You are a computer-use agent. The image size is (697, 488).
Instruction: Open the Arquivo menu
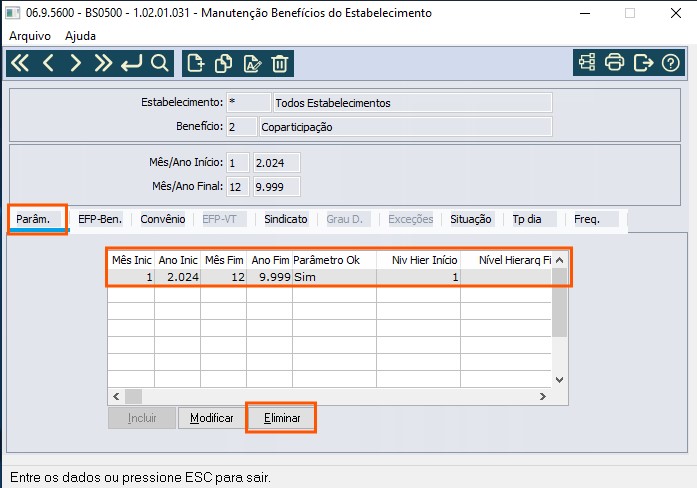coord(30,36)
